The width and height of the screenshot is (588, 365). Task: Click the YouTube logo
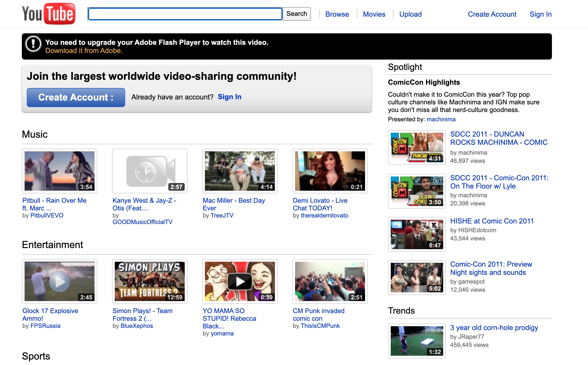pyautogui.click(x=49, y=14)
